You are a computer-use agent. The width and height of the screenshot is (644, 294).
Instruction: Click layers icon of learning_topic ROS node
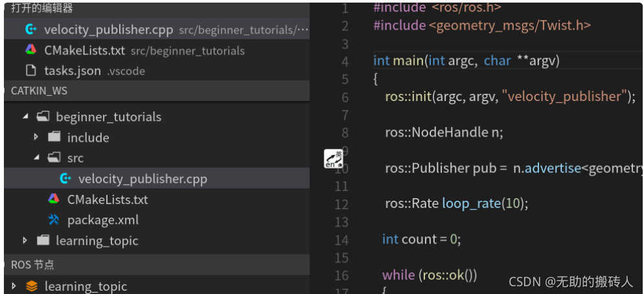31,286
